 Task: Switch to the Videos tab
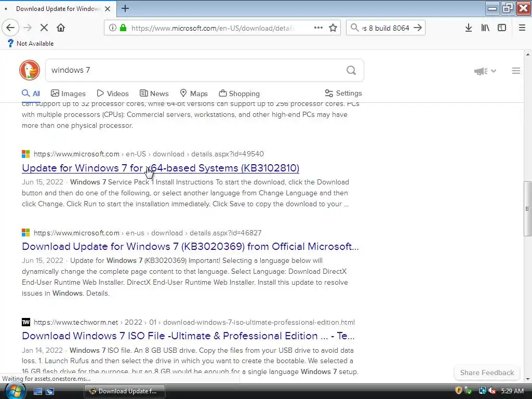point(113,94)
